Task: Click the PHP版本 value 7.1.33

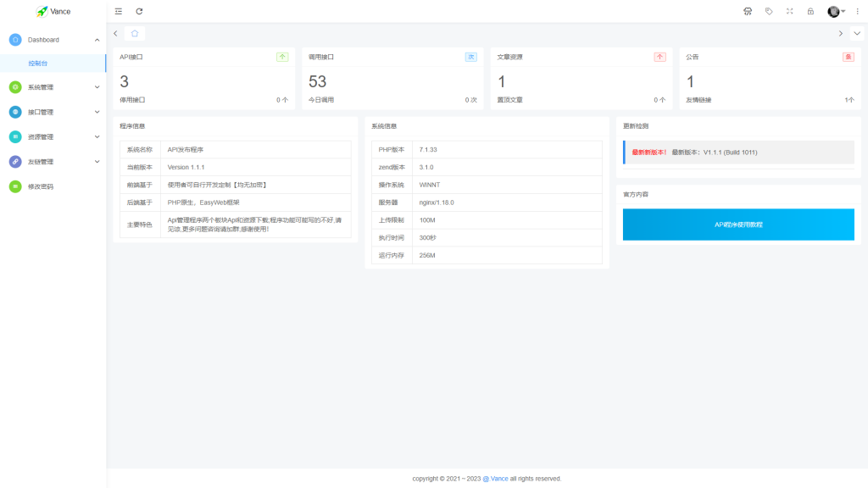Action: click(428, 149)
